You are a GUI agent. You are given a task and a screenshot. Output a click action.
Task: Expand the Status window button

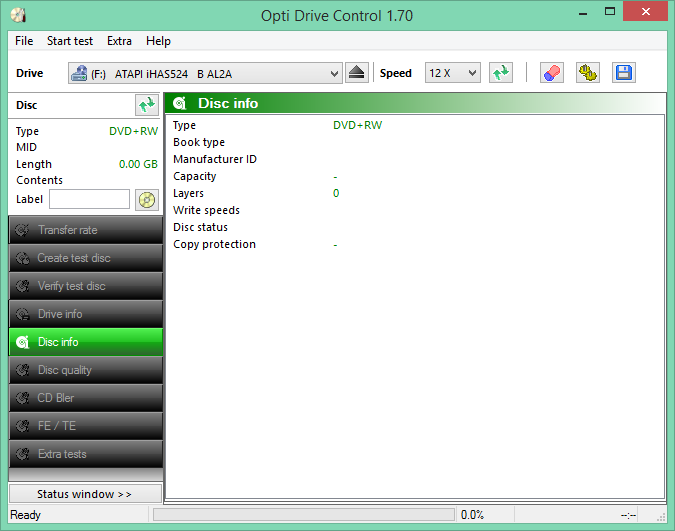(x=85, y=494)
